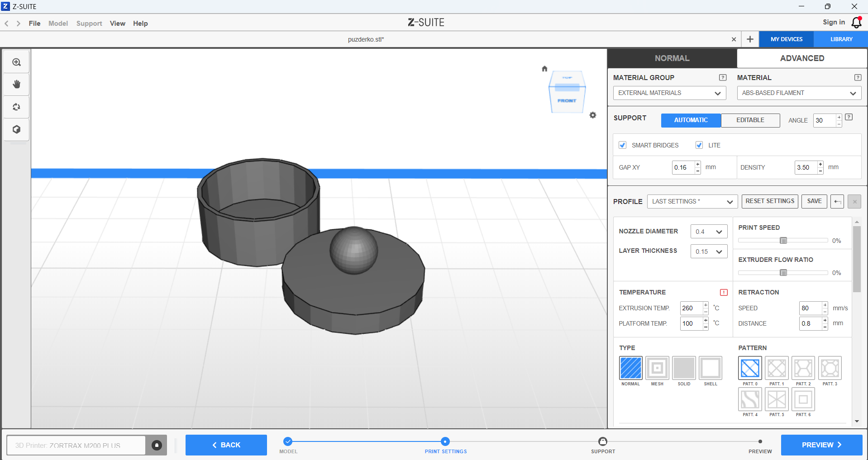Choose infill pattern PATT. 5

(x=777, y=399)
